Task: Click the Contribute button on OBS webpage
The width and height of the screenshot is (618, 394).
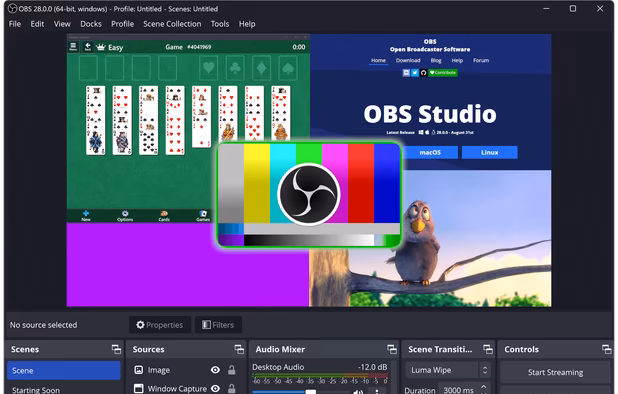Action: coord(443,72)
